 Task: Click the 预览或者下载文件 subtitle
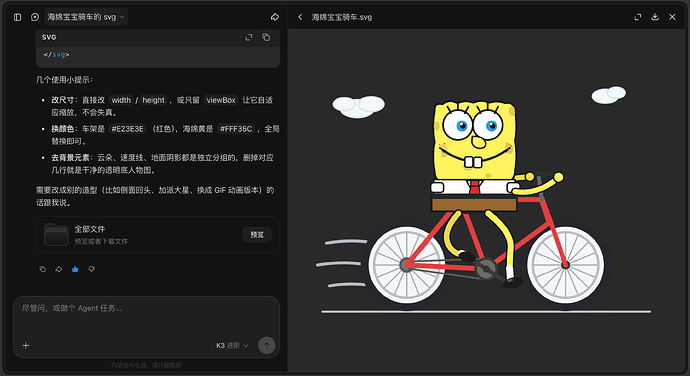pos(101,242)
